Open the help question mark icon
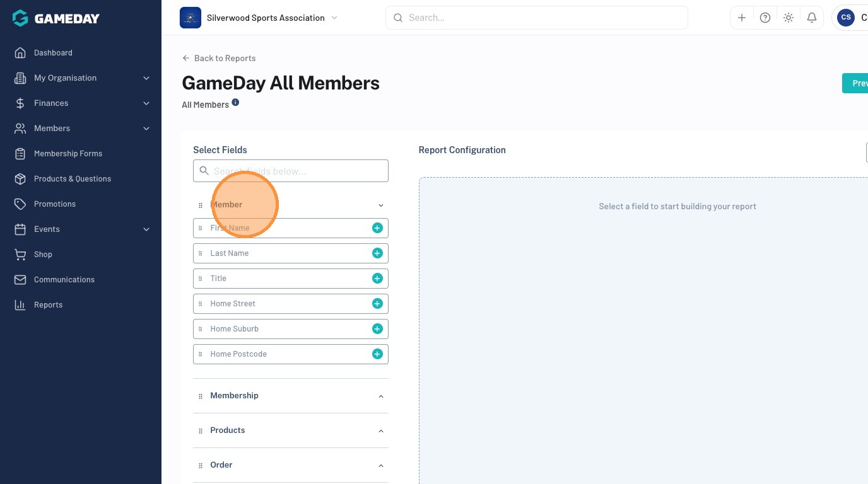868x484 pixels. coord(765,18)
